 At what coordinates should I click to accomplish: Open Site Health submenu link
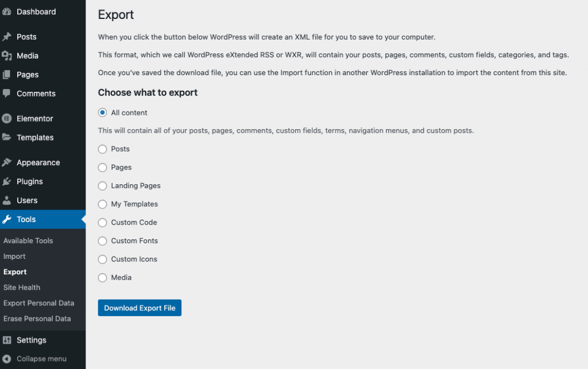point(22,288)
